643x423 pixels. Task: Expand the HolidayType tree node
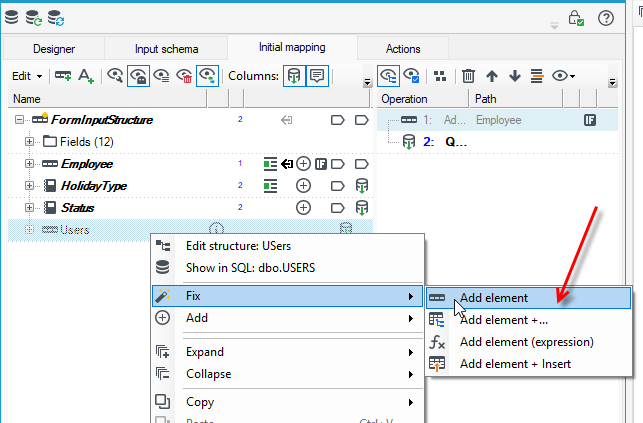tap(29, 186)
